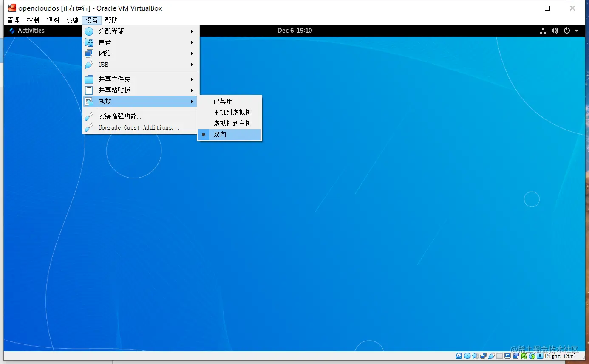Open the GNOME Activities overview
Image resolution: width=589 pixels, height=364 pixels.
(27, 31)
